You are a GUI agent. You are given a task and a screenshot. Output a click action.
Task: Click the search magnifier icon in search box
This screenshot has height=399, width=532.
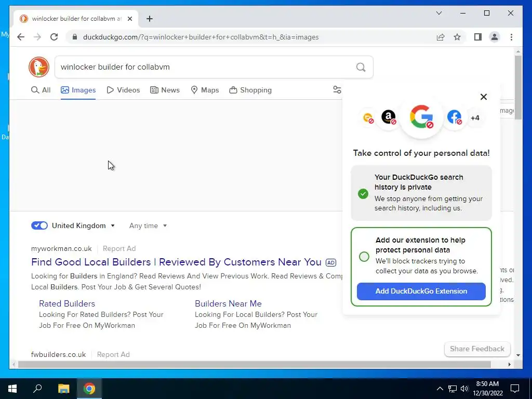click(361, 67)
